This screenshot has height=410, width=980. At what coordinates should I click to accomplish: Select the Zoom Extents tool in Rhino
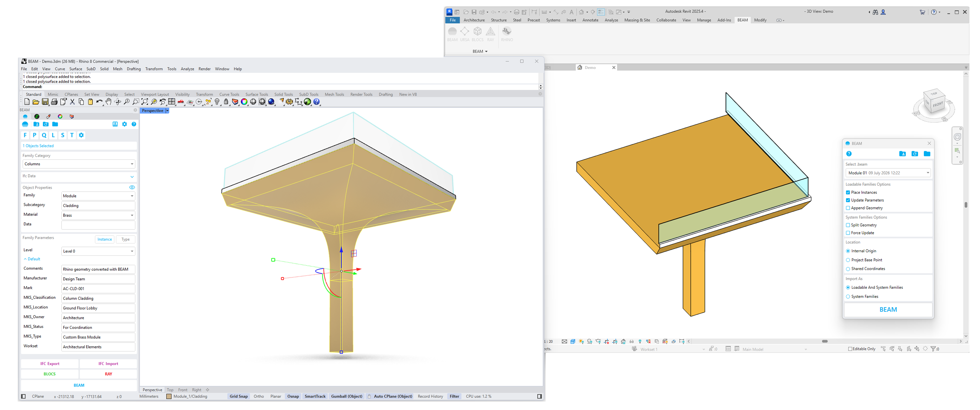click(145, 101)
